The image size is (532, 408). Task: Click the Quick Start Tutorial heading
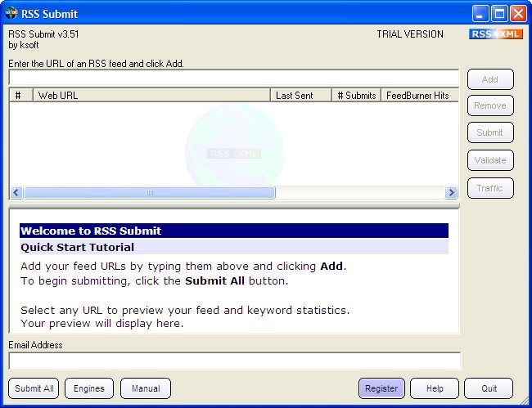pos(78,247)
